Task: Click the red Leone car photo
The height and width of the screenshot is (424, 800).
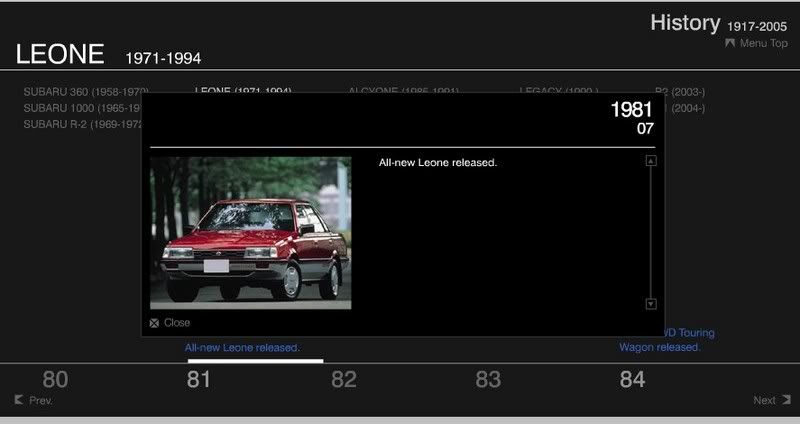Action: (x=251, y=233)
